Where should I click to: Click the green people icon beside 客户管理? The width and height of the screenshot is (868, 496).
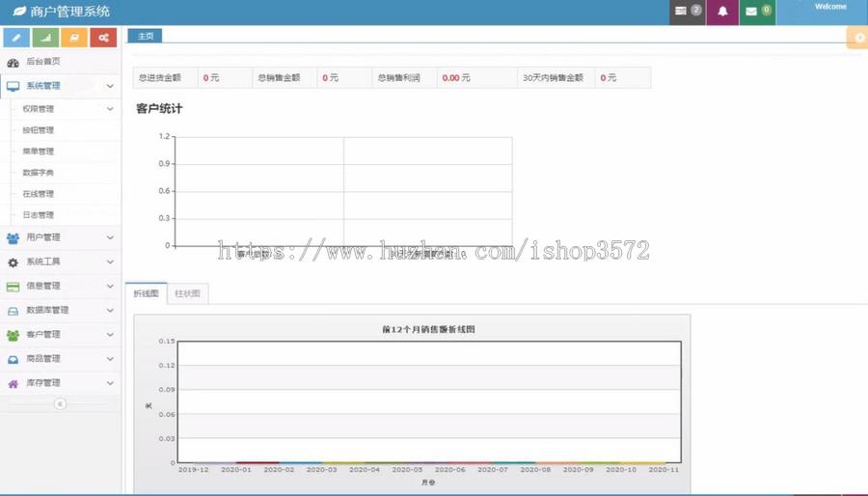point(13,336)
